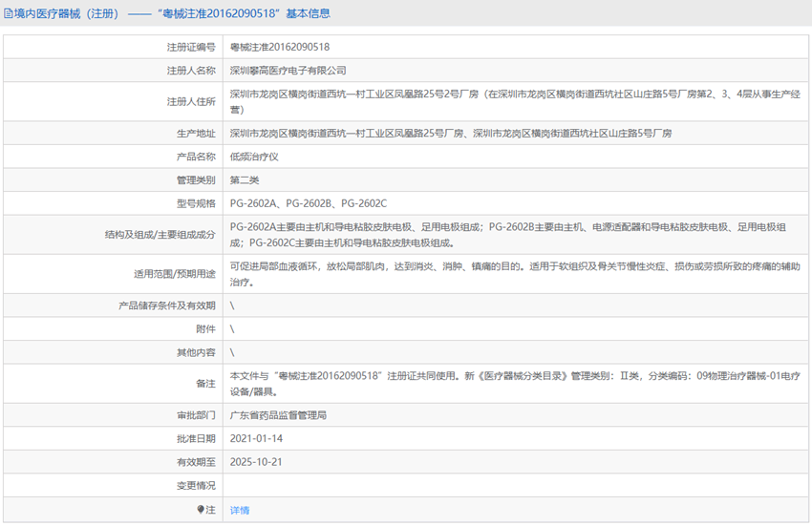Screen dimensions: 812x526
Task: Click the registrant name 深圳攀高医疗电子有限公司
Action: click(288, 71)
